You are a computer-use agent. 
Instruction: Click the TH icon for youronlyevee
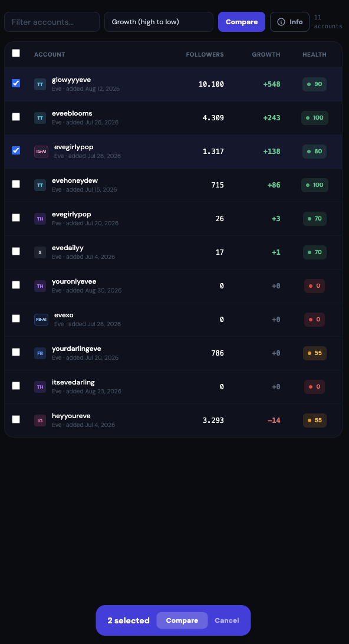click(40, 286)
